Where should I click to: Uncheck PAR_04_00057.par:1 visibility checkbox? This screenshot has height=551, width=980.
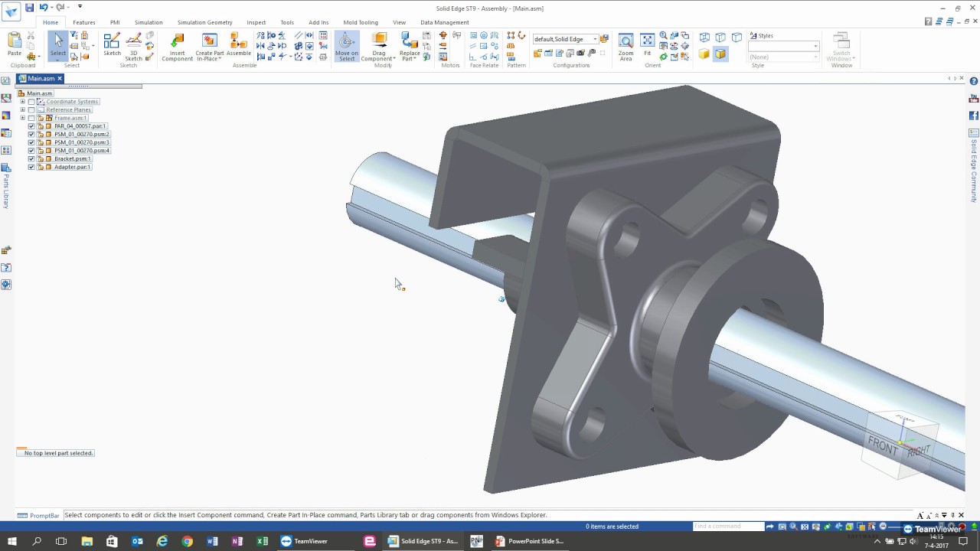pos(31,126)
